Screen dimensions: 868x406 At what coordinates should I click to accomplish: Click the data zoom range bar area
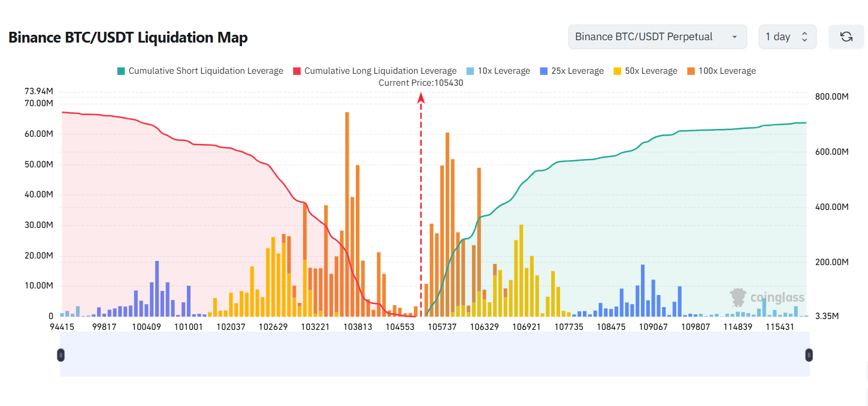[435, 354]
